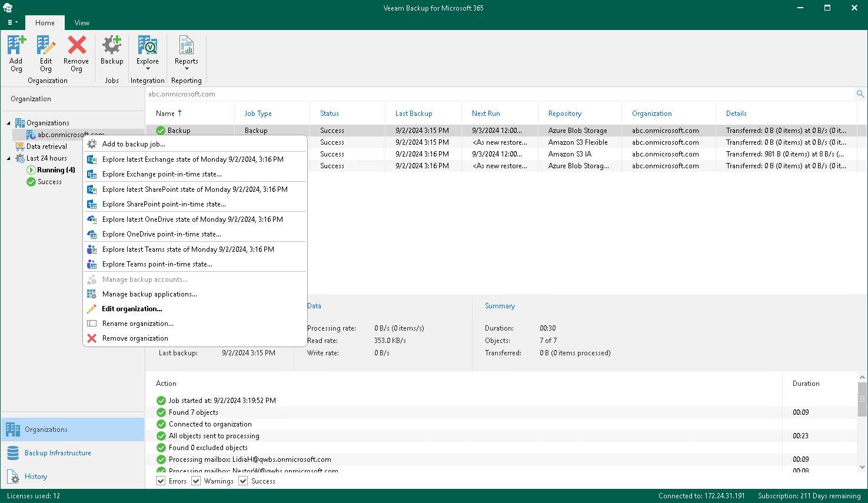Viewport: 868px width, 503px height.
Task: Choose Rename organization... menu entry
Action: click(x=195, y=324)
